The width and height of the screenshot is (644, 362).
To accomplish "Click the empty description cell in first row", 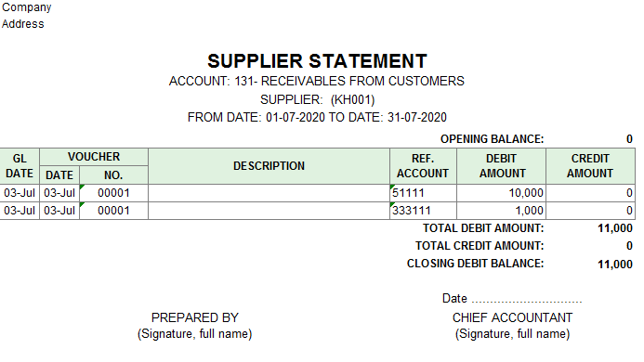I will [x=269, y=193].
